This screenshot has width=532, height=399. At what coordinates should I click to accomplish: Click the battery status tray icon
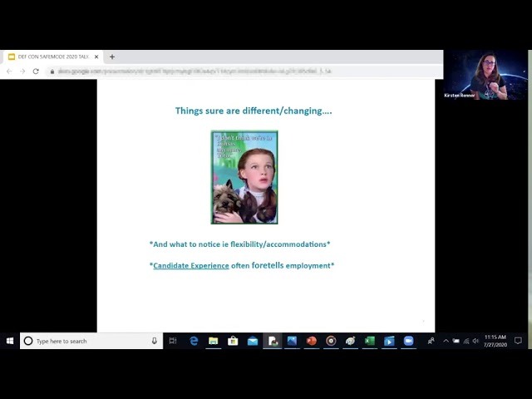[x=456, y=341]
